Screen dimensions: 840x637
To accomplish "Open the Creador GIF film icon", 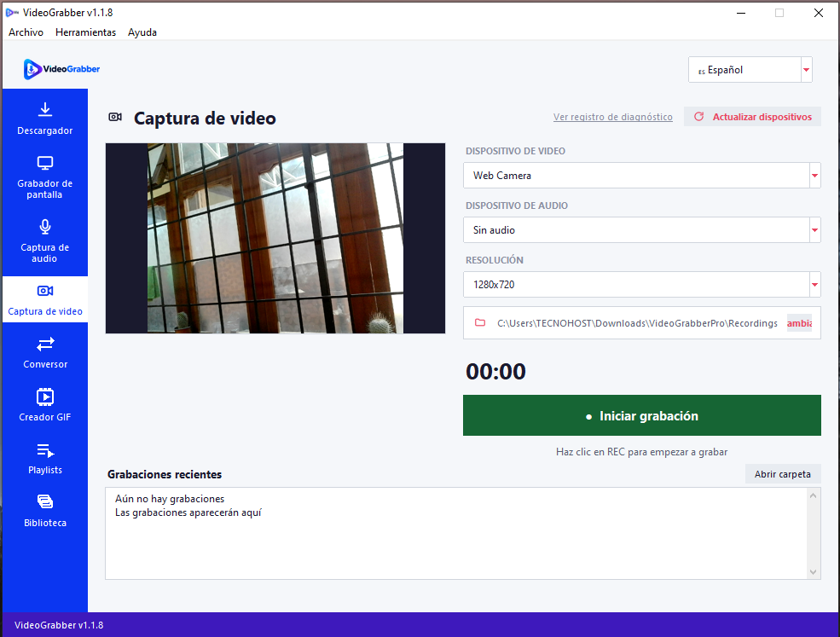I will 45,397.
